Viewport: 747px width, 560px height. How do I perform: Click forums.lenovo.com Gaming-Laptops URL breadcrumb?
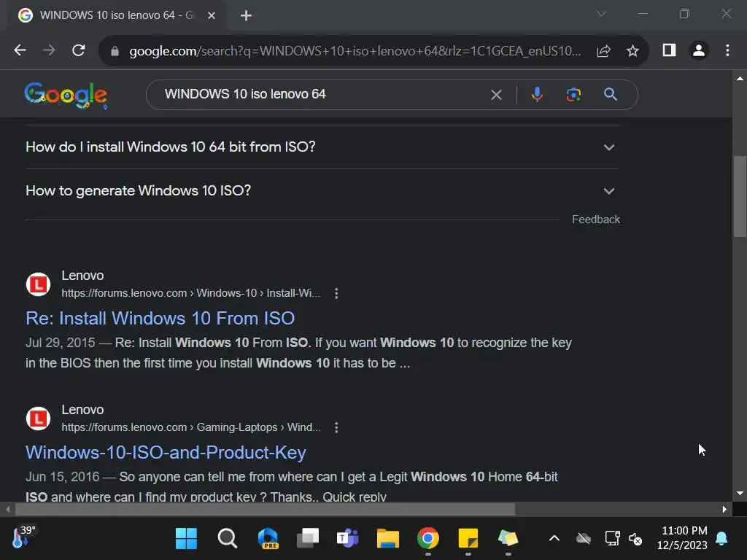190,427
